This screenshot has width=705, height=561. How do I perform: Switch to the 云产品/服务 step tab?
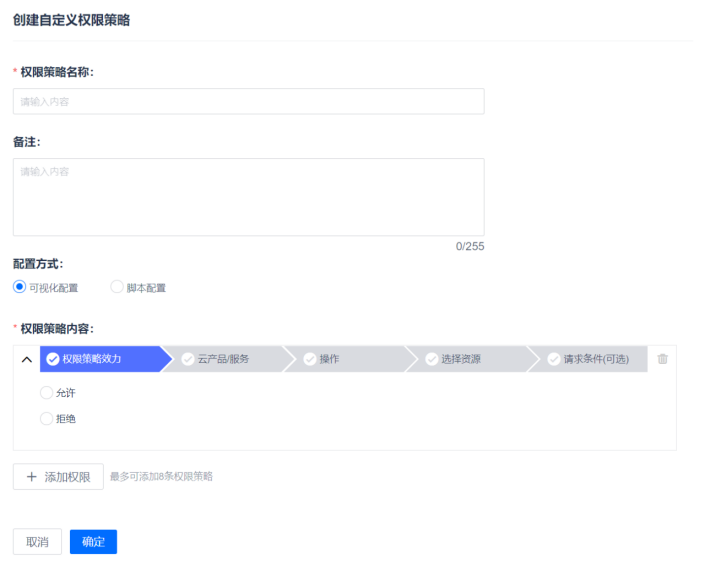coord(223,359)
